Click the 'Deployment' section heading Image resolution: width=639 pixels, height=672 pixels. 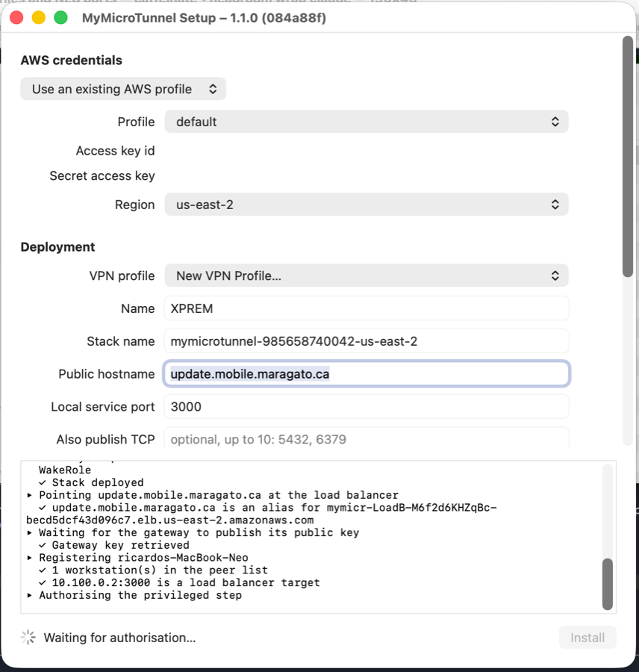click(x=58, y=247)
